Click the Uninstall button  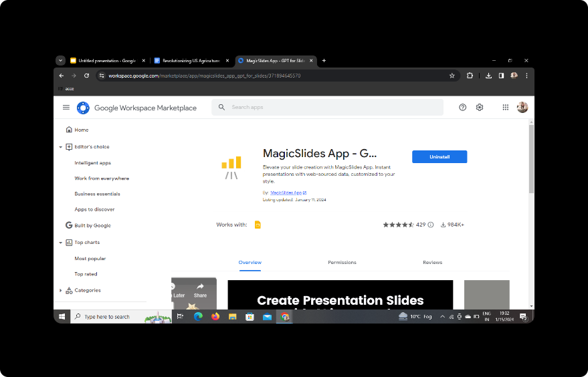439,156
